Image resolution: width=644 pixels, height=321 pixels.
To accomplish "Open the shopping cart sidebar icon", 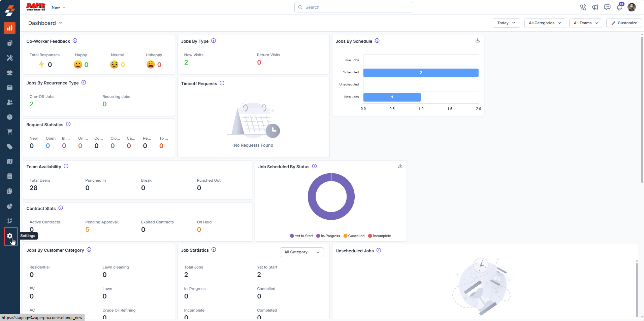I will (x=10, y=132).
